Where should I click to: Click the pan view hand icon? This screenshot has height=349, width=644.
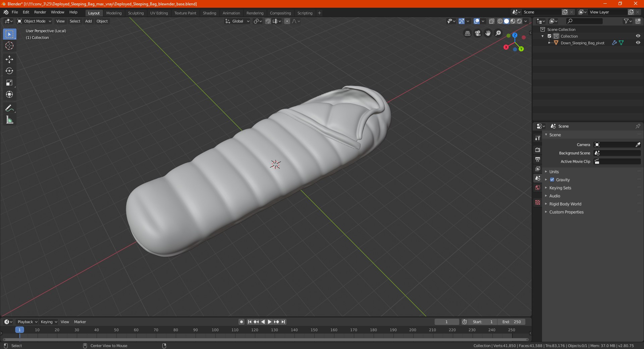(488, 33)
